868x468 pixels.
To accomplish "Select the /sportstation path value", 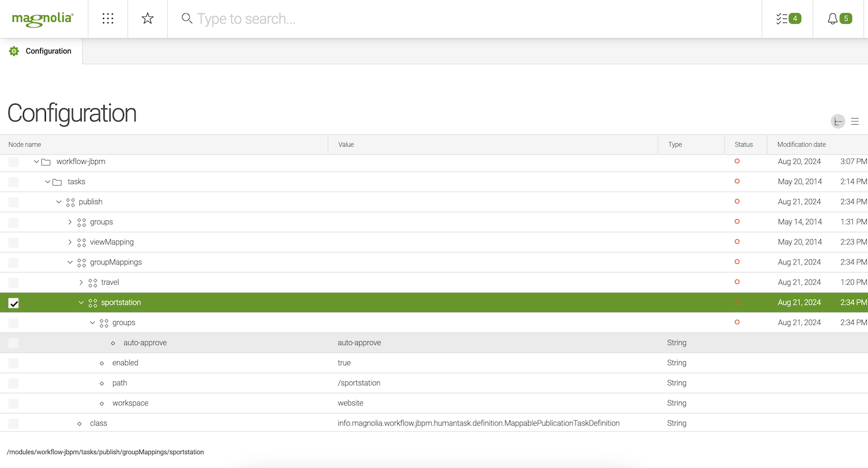I will point(359,383).
